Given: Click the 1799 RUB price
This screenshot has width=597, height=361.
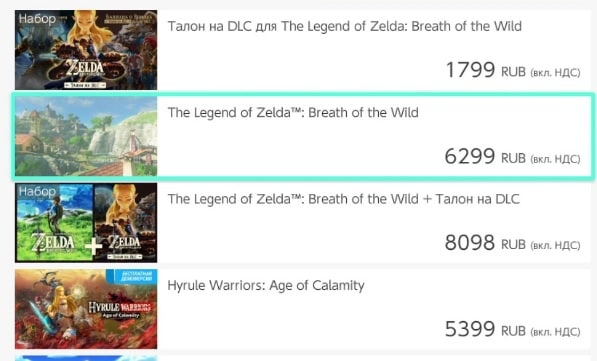Looking at the screenshot, I should coord(513,70).
